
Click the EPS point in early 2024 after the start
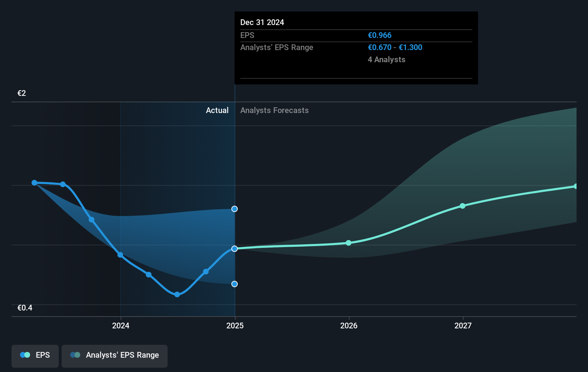pyautogui.click(x=149, y=275)
